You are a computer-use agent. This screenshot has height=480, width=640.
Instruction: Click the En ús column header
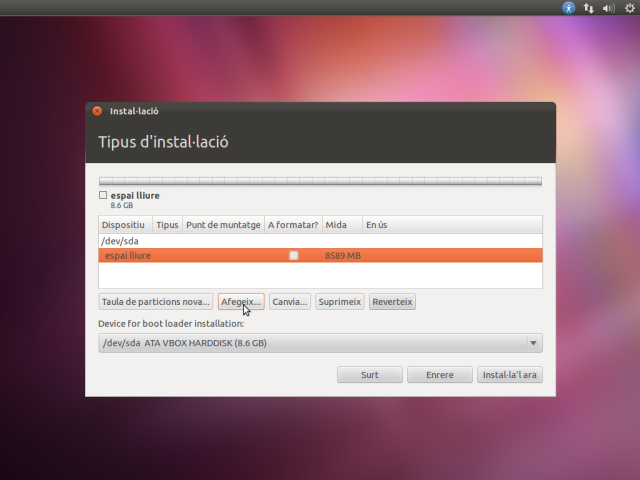click(x=452, y=225)
